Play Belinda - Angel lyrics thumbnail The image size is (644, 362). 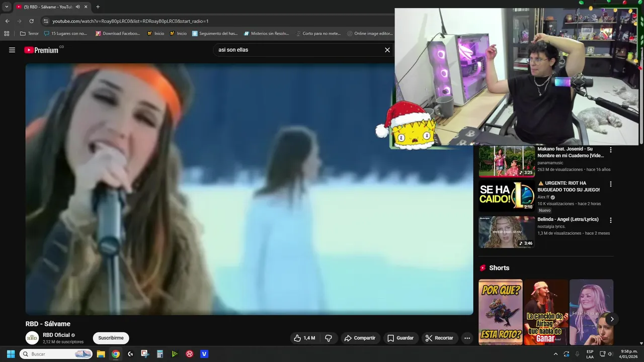tap(507, 232)
